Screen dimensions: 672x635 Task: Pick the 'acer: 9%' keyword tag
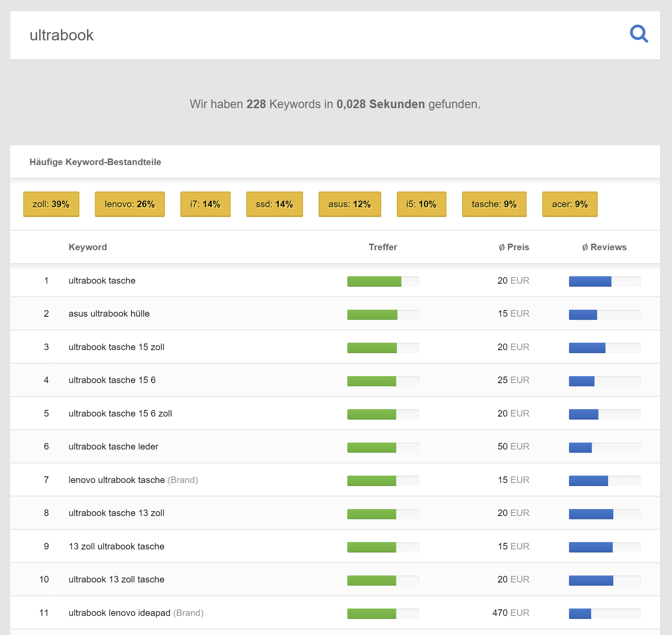coord(569,204)
